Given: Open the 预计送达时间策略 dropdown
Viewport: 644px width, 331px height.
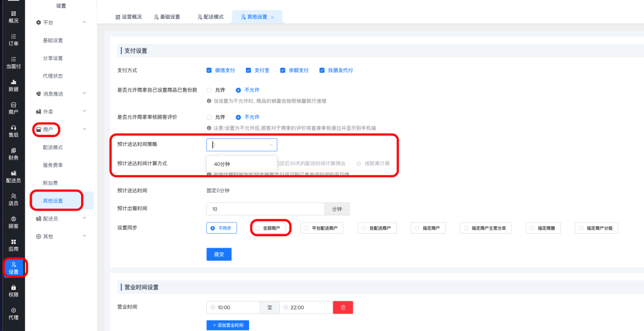Looking at the screenshot, I should pos(241,144).
